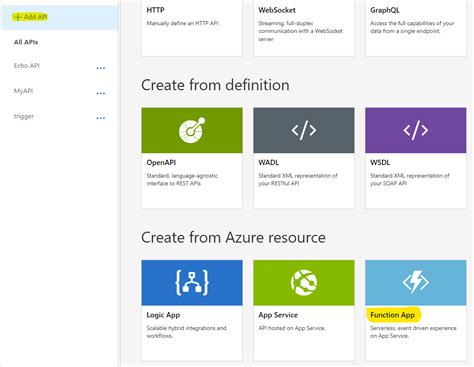
Task: Click 'Access the full capabilities' GraphQL description
Action: pyautogui.click(x=412, y=27)
